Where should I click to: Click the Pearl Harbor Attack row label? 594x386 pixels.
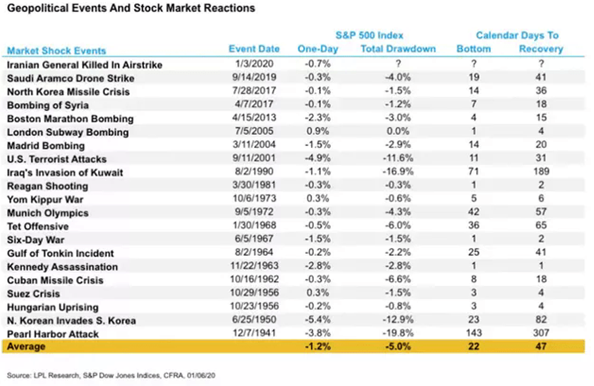click(x=53, y=334)
